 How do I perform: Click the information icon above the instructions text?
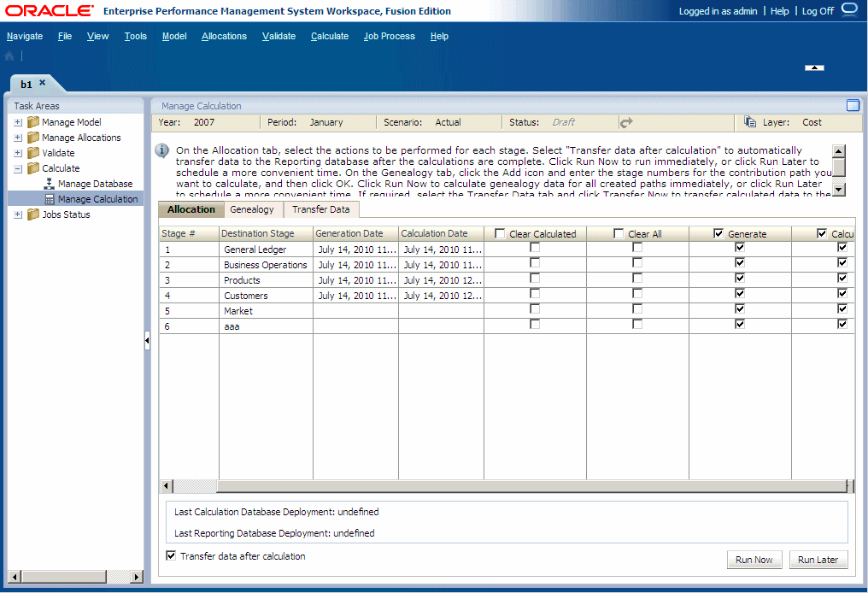(x=161, y=150)
